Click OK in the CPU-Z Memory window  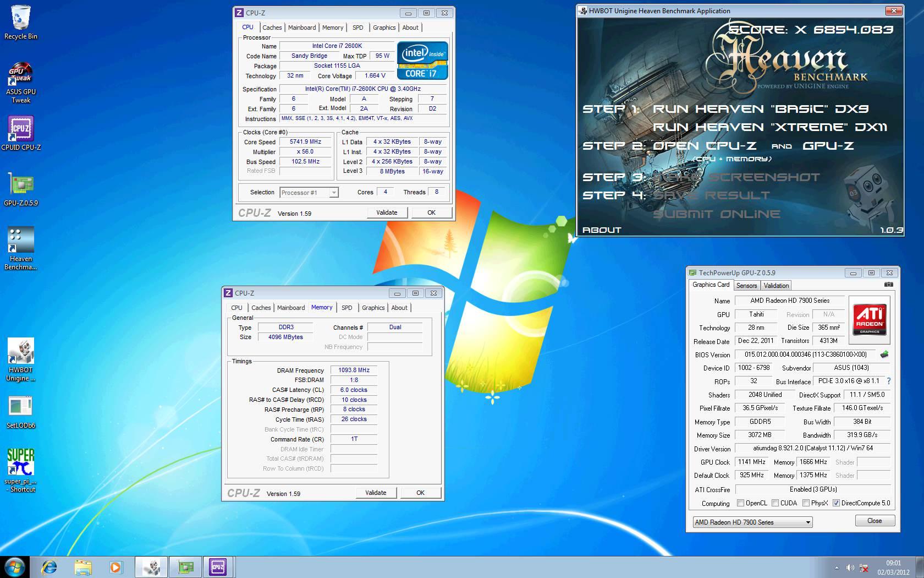(421, 493)
